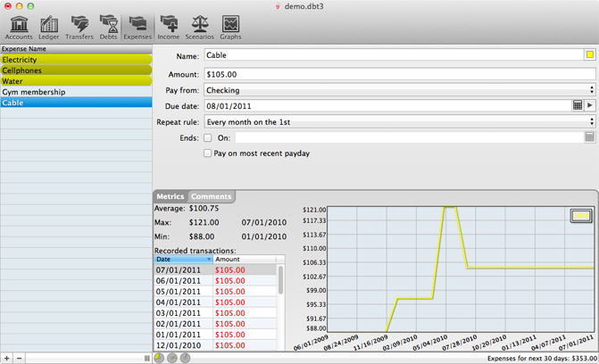Screen dimensions: 599x364
Task: Open the Ledger view
Action: 48,27
